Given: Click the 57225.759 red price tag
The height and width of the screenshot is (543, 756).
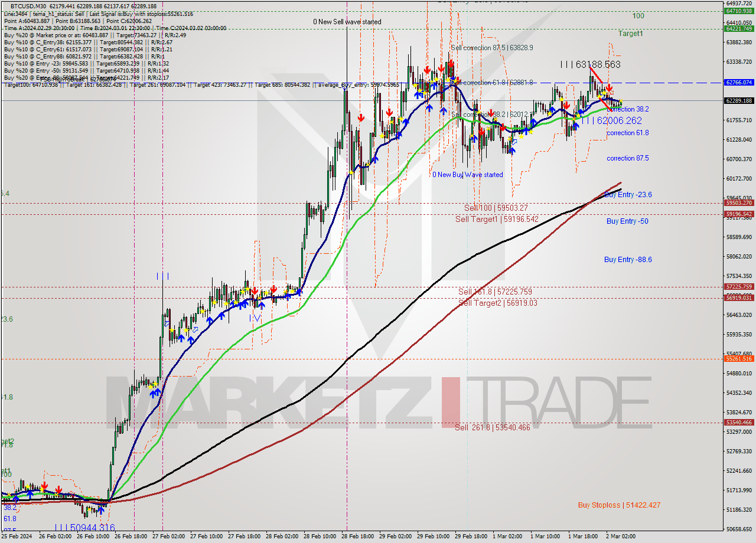Looking at the screenshot, I should click(739, 287).
